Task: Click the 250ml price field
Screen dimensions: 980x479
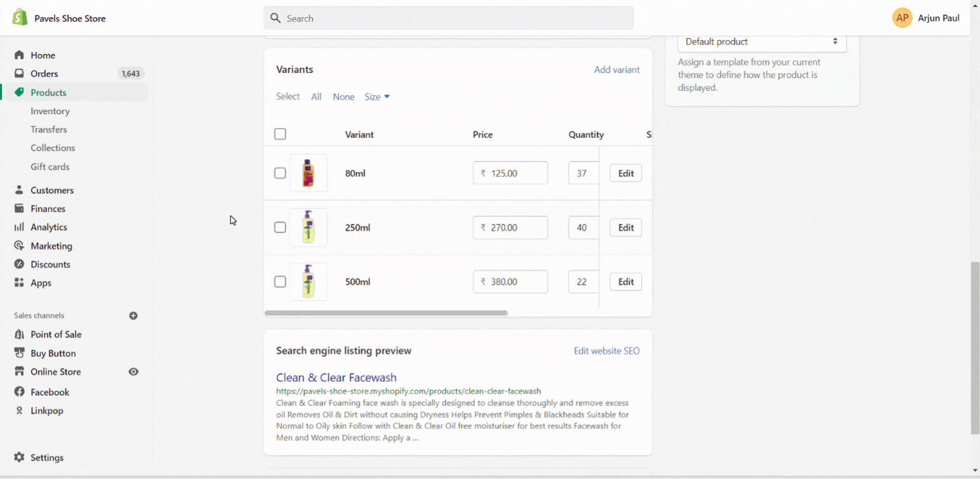Action: coord(510,227)
